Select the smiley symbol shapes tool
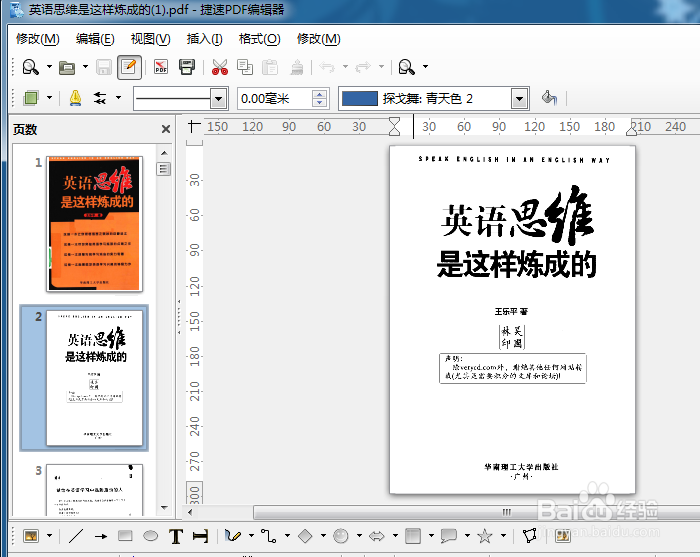The width and height of the screenshot is (700, 557). 341,536
